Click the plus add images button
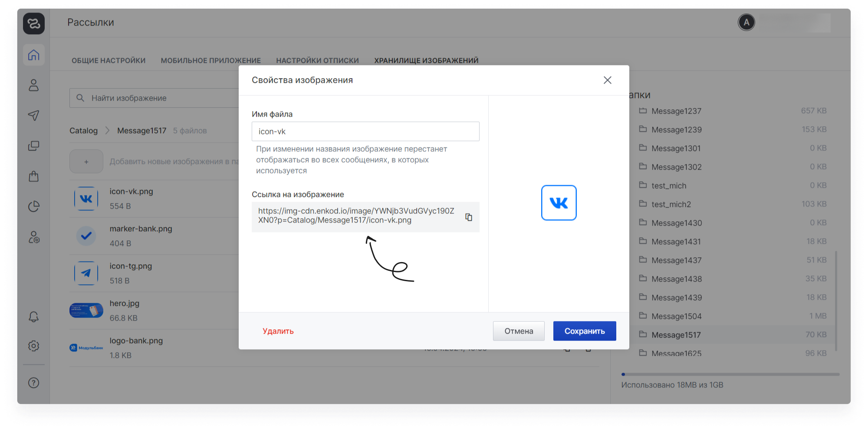The image size is (868, 430). tap(86, 161)
